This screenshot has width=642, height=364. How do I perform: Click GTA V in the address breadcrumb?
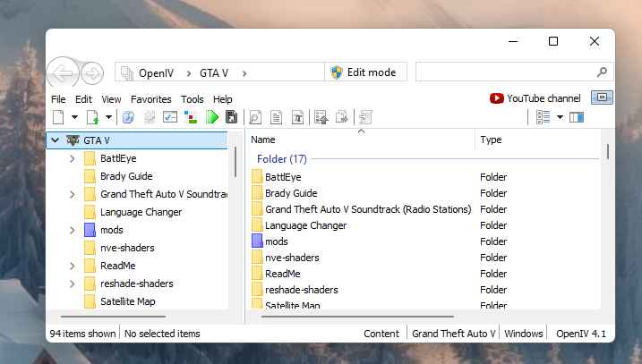pos(214,73)
